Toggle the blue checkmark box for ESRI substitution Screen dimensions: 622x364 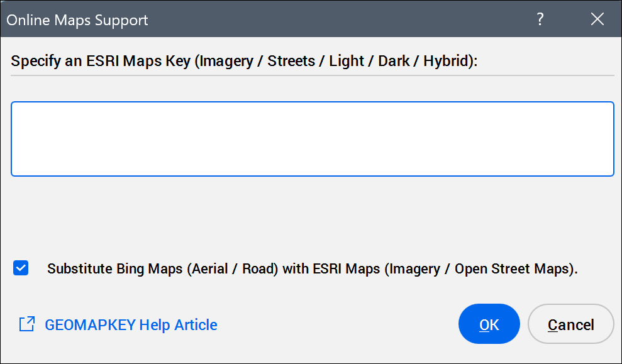[21, 268]
